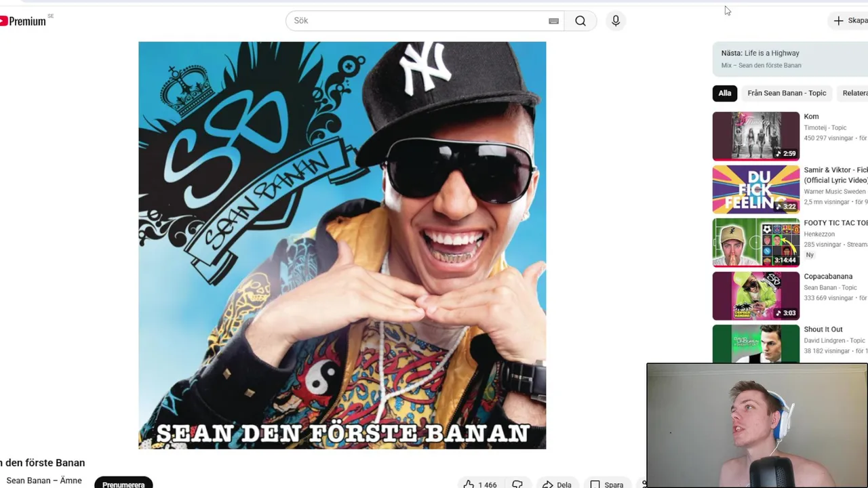Open the Copacabanana video thumbnail

[x=756, y=296]
